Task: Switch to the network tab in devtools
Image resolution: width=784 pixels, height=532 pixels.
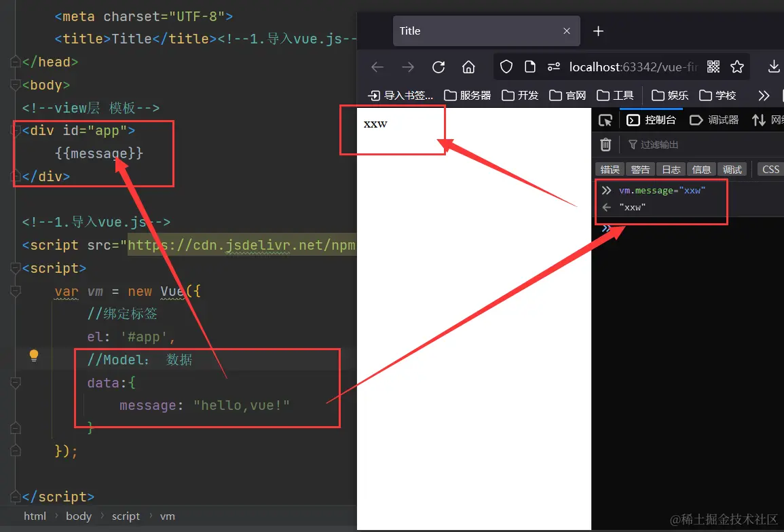Action: [x=768, y=120]
